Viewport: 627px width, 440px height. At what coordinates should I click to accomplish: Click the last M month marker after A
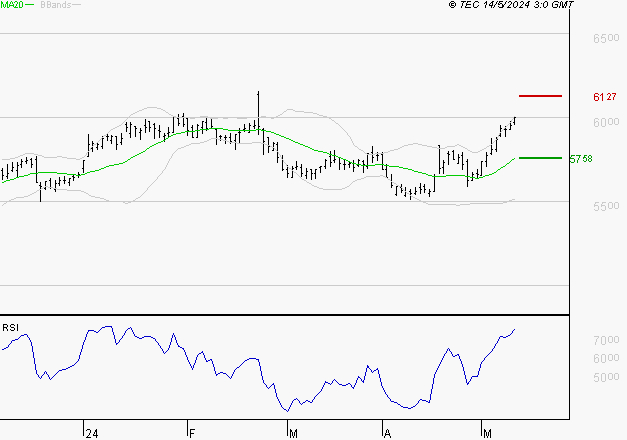click(487, 434)
